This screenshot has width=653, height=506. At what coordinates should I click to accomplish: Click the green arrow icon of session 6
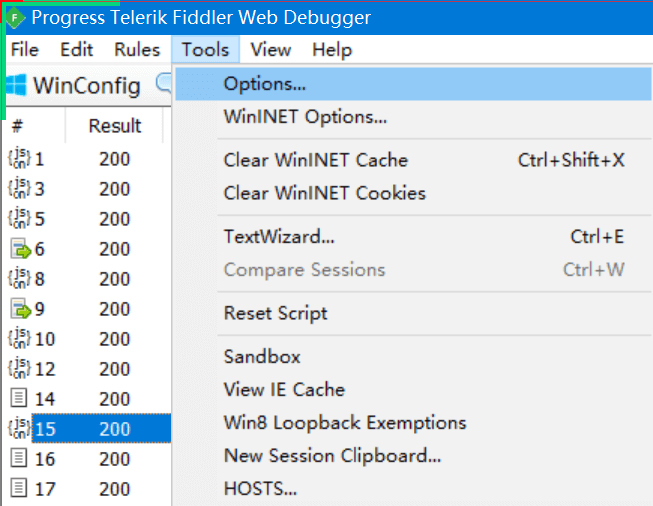tap(20, 249)
